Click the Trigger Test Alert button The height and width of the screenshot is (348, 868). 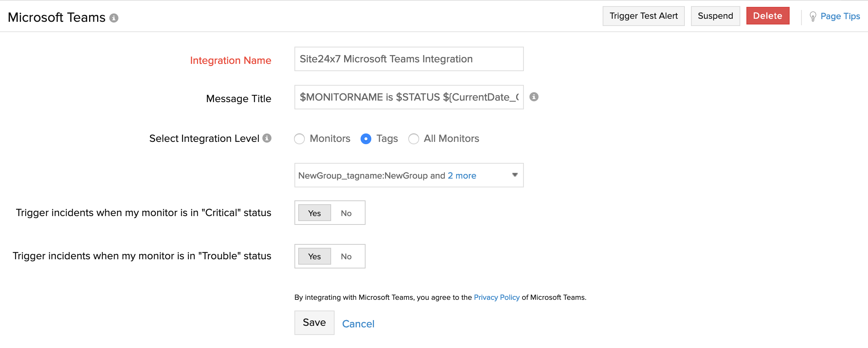click(644, 16)
